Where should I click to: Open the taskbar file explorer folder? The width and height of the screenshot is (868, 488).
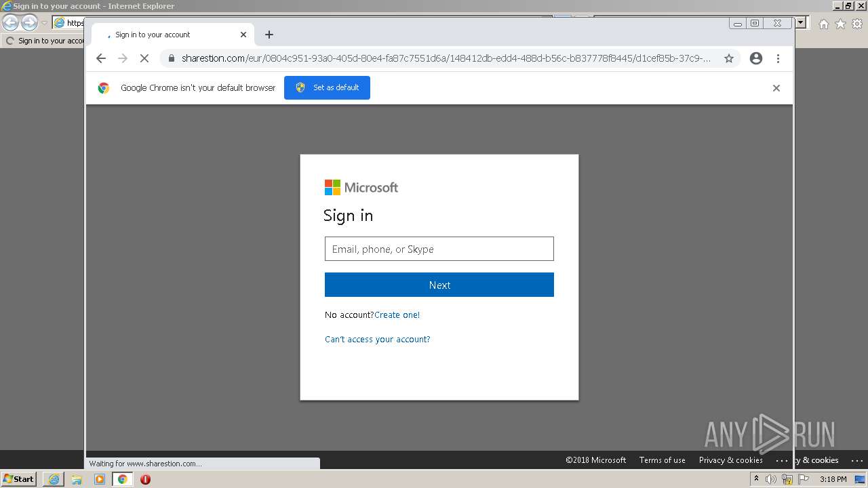click(77, 479)
